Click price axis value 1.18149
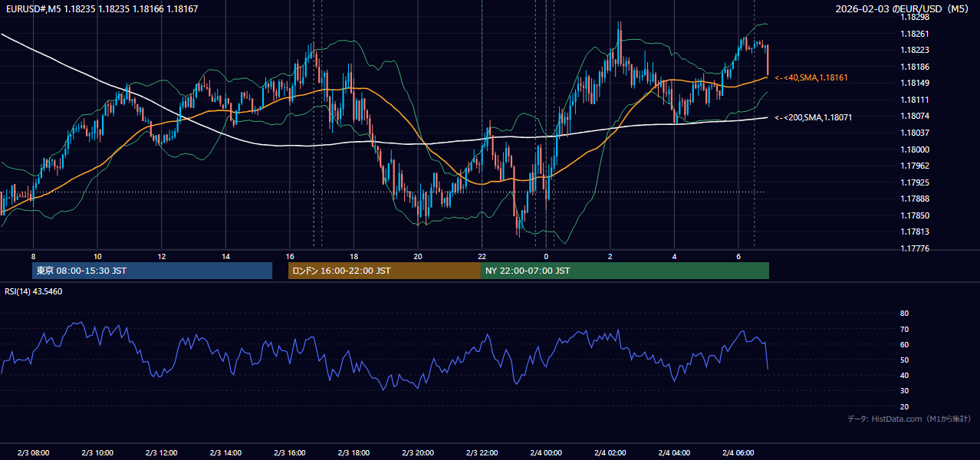Image resolution: width=980 pixels, height=460 pixels. 915,83
